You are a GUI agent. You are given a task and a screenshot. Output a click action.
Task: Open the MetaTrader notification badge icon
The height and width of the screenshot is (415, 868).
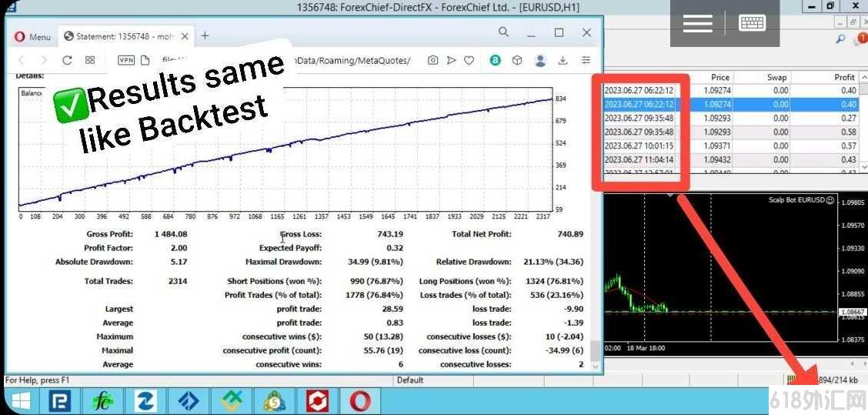861,38
